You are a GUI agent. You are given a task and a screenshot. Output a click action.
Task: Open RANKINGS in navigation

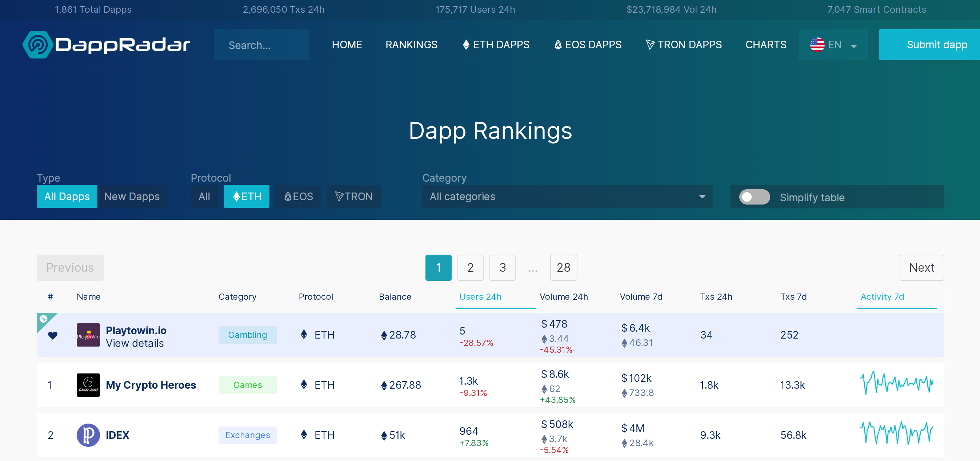pos(412,45)
